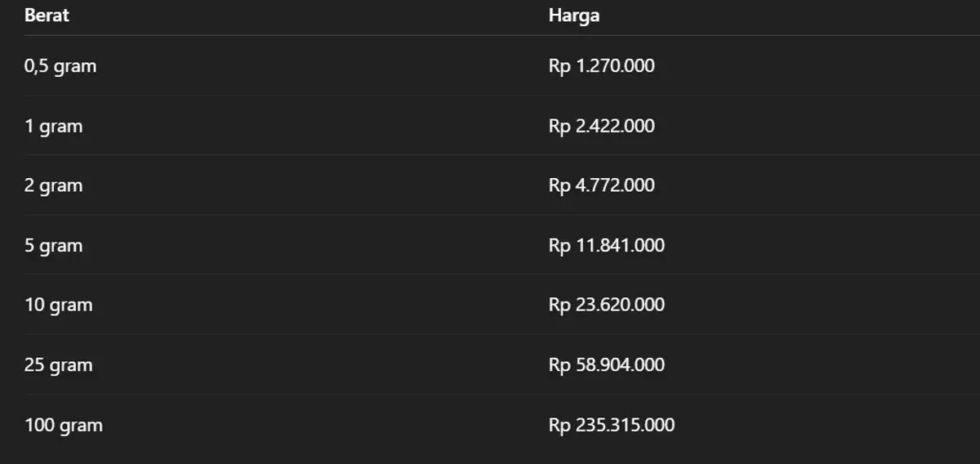Screen dimensions: 980x464
Task: Click the Rp prefix in the 0,5 gram row
Action: click(x=559, y=66)
